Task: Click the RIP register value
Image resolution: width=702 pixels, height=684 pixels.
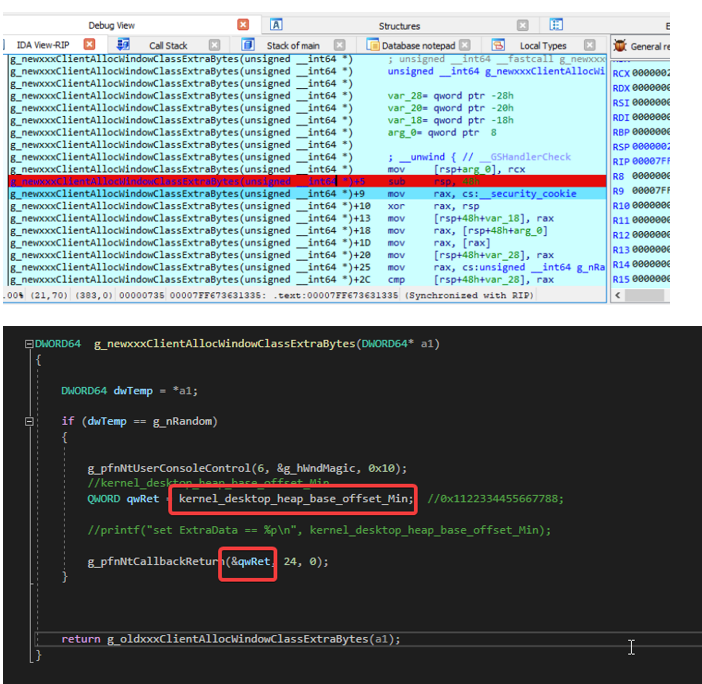Action: coord(651,161)
